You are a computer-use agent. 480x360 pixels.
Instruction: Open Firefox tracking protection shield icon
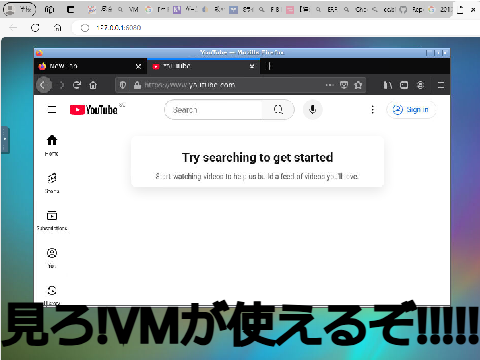[x=123, y=85]
